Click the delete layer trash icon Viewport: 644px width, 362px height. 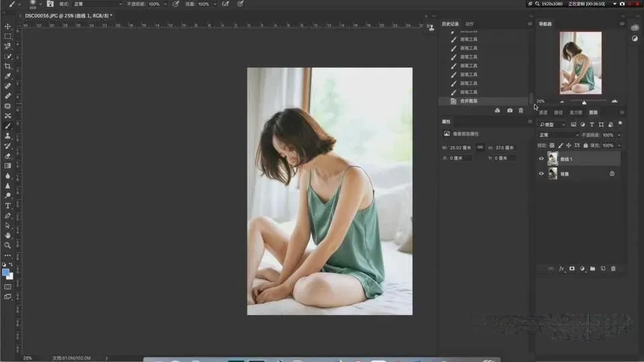[613, 268]
